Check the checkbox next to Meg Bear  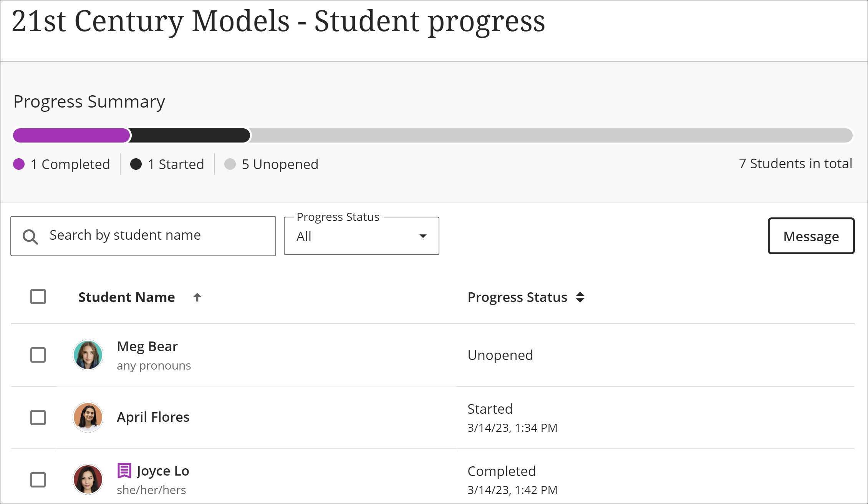point(37,355)
